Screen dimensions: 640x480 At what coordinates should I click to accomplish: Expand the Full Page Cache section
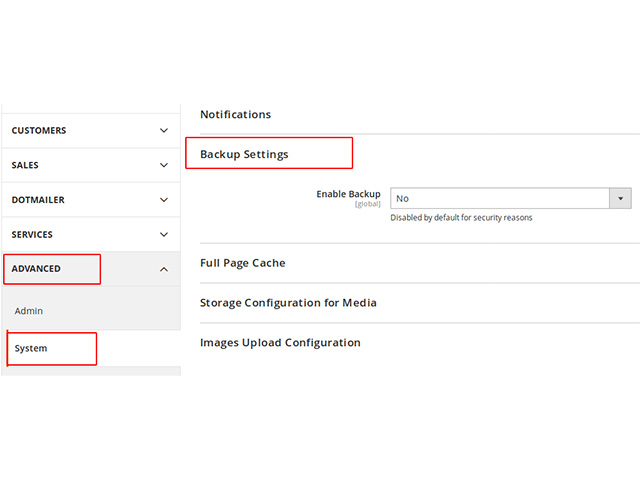coord(242,263)
